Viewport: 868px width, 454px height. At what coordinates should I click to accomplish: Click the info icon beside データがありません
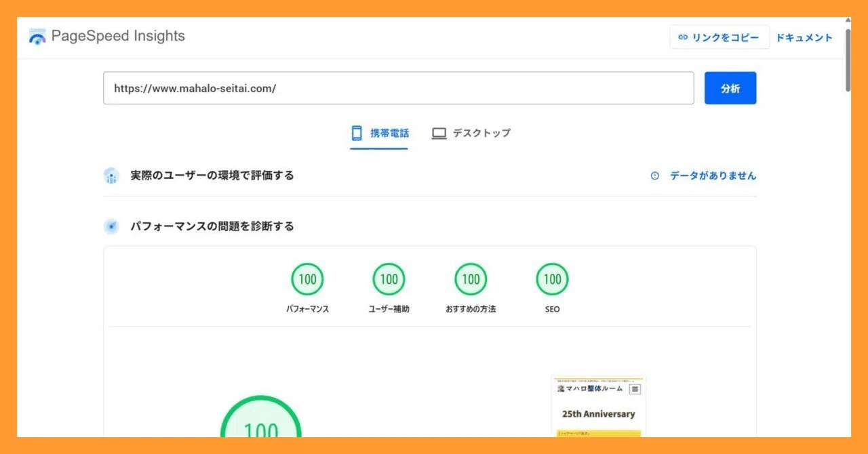[654, 176]
